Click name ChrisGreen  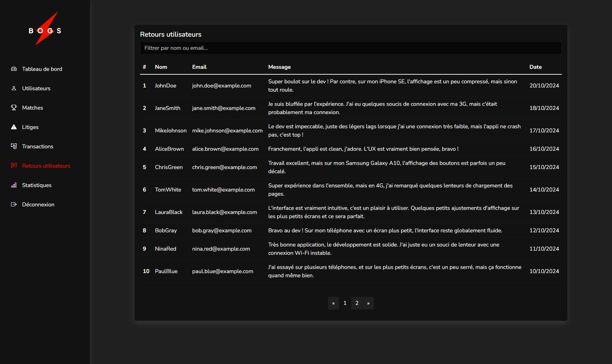coord(169,167)
